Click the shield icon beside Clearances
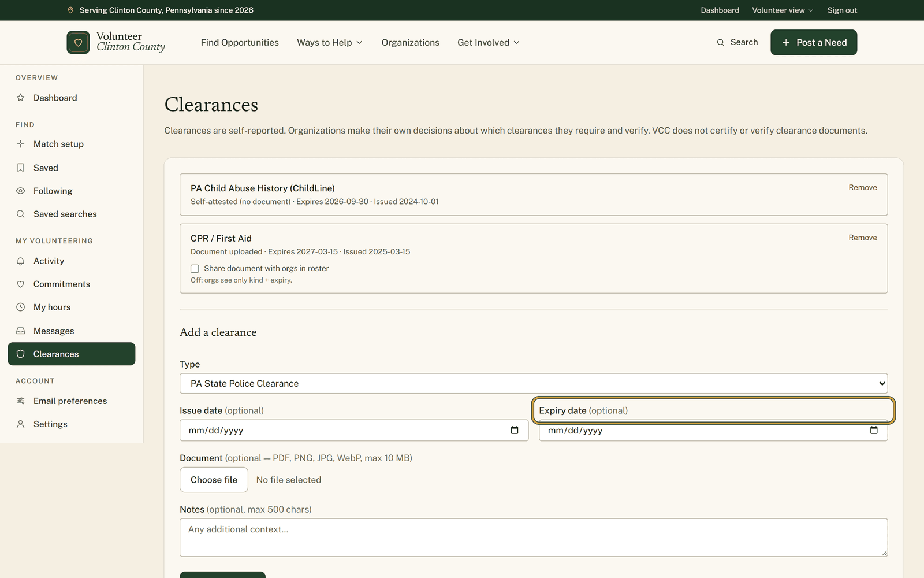 point(21,354)
